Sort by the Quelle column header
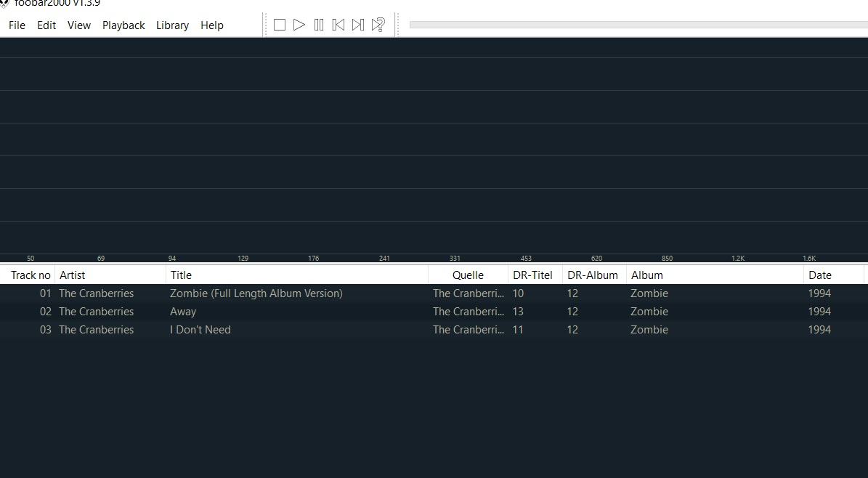Viewport: 868px width, 478px height. click(x=468, y=275)
